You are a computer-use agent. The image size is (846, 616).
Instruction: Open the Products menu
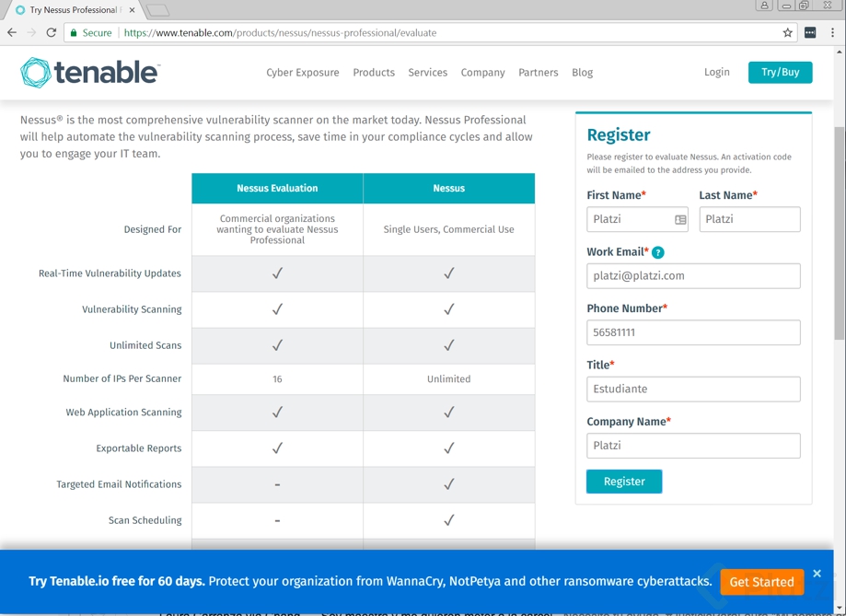[374, 73]
